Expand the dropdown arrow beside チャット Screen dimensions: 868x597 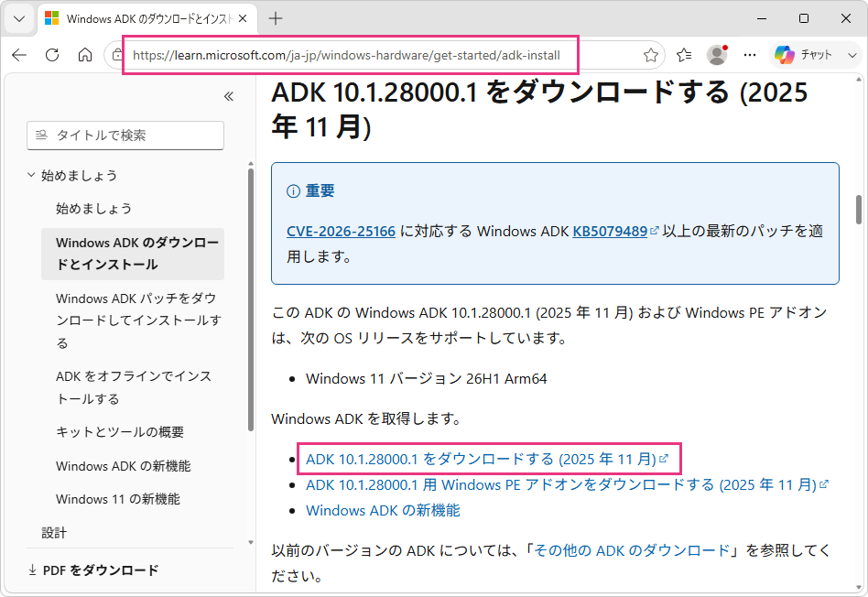click(x=852, y=55)
